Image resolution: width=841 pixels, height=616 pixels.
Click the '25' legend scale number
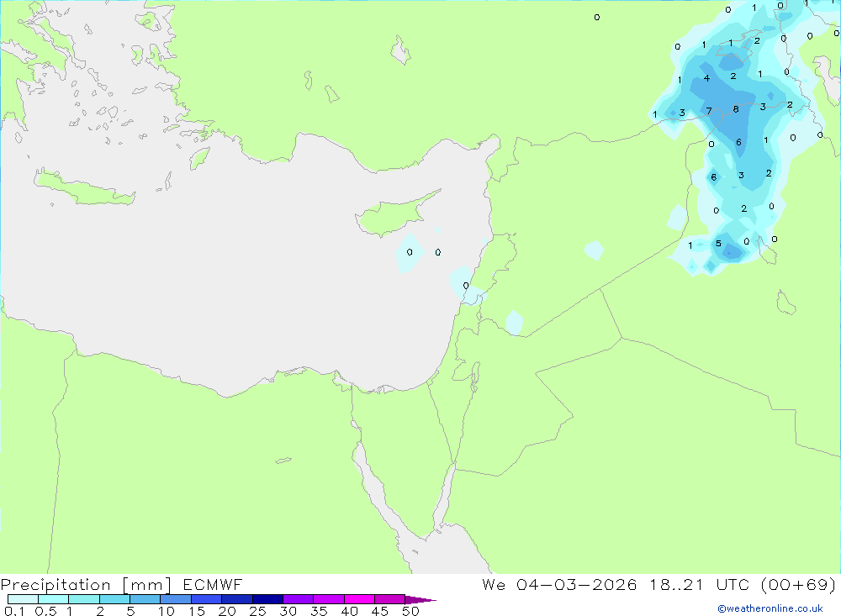(x=257, y=611)
